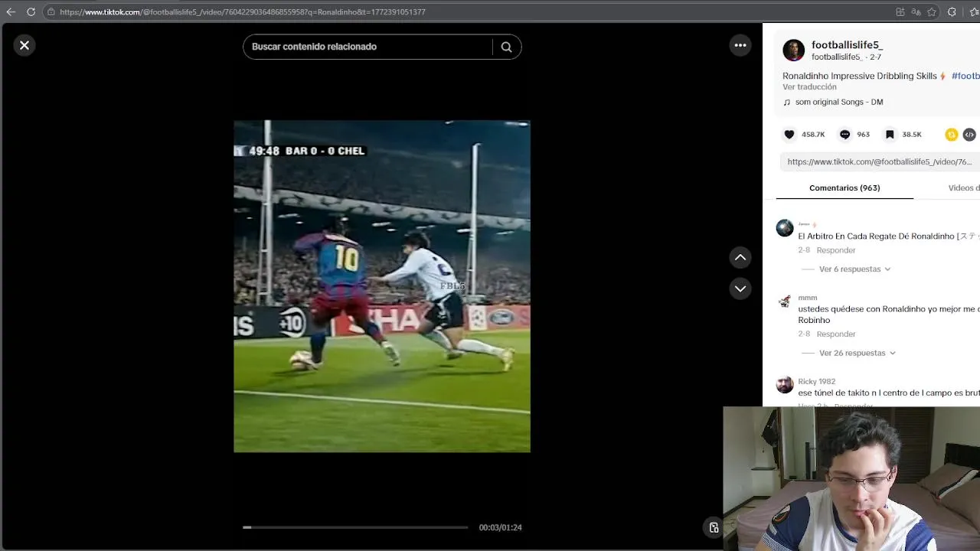Open avatar of 'El Arbitro' commenter
Image resolution: width=980 pixels, height=551 pixels.
pyautogui.click(x=785, y=228)
